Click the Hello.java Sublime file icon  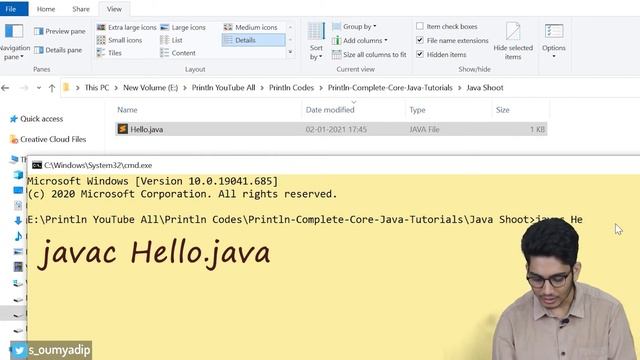[122, 129]
